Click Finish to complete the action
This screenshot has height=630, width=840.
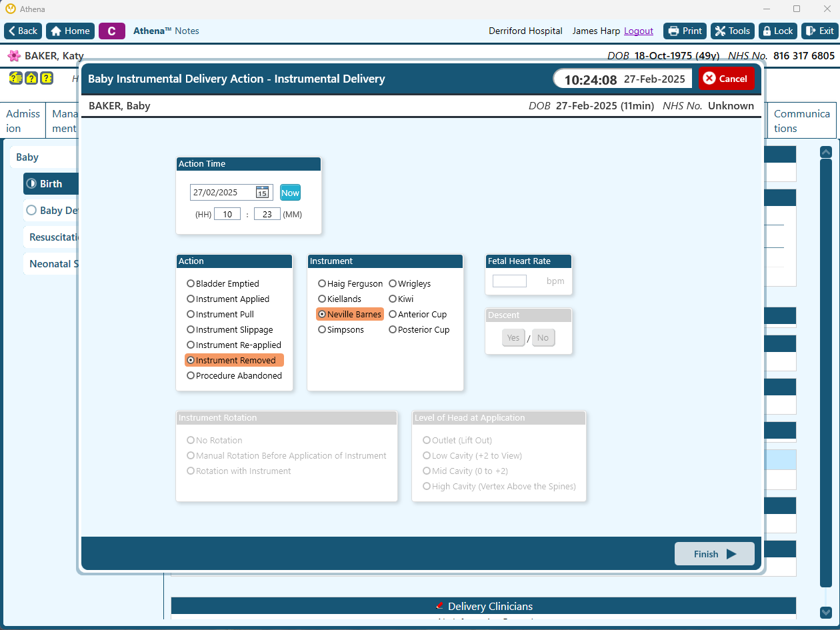(714, 554)
